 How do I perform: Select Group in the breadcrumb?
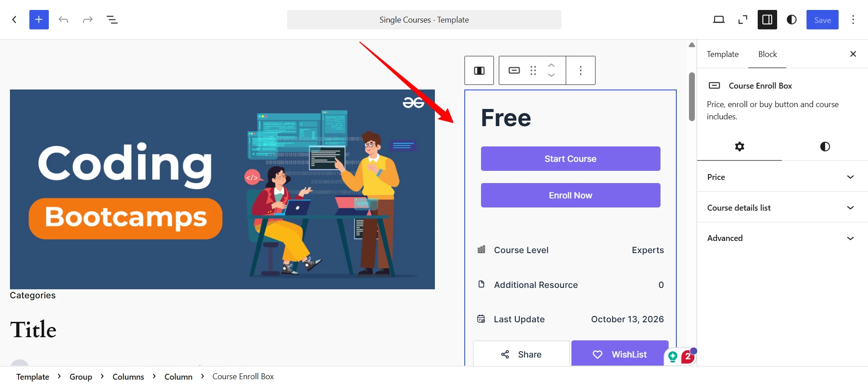pyautogui.click(x=81, y=377)
